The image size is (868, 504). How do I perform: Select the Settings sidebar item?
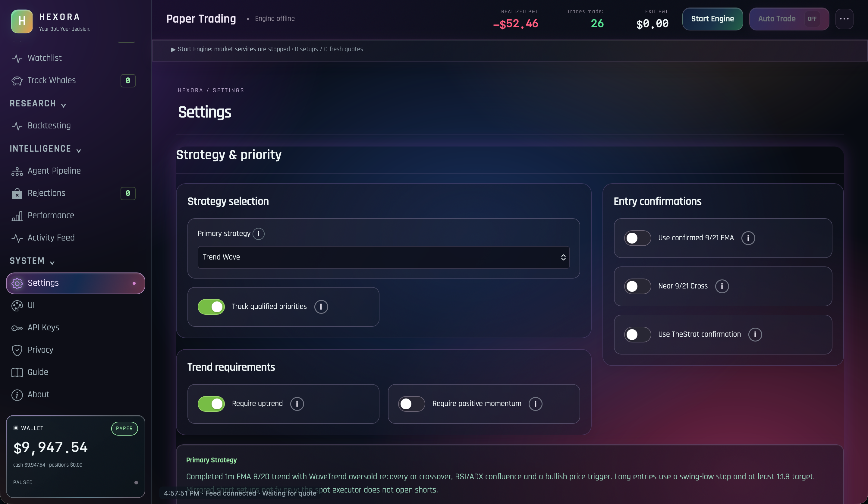[x=75, y=283]
